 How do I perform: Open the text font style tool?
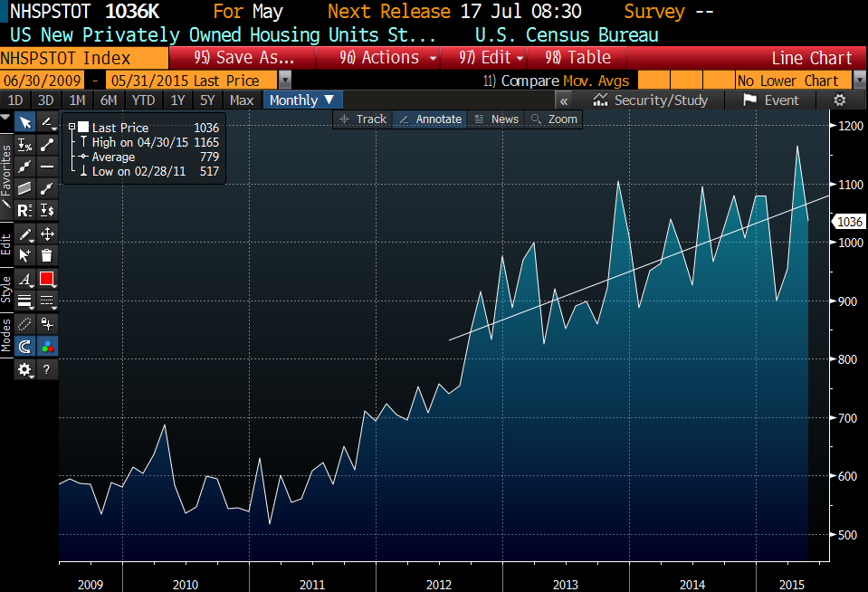25,279
